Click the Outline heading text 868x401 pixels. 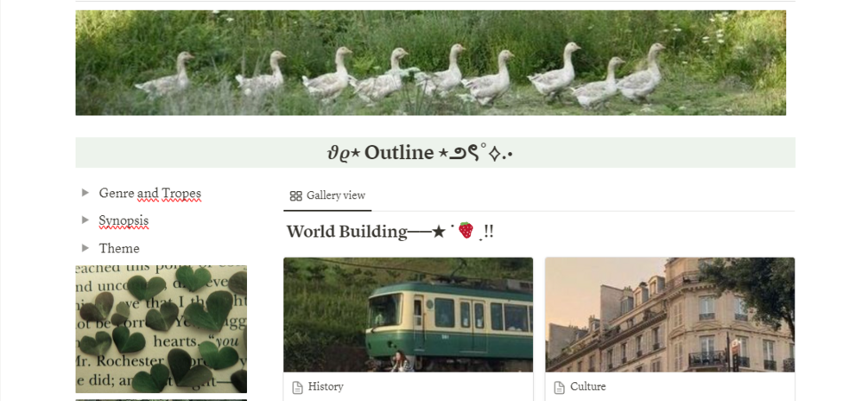[x=399, y=152]
